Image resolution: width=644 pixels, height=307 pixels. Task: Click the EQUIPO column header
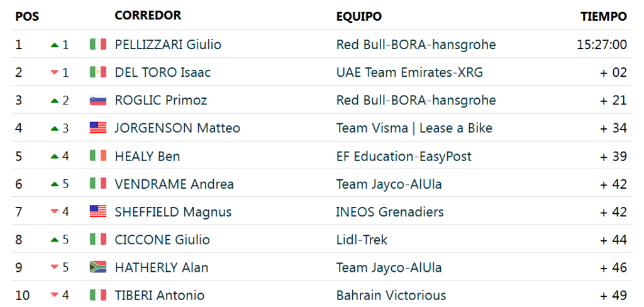[x=359, y=16]
